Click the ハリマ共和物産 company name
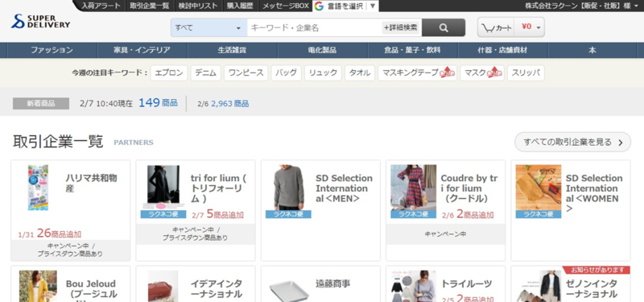The image size is (644, 302). pos(91,184)
